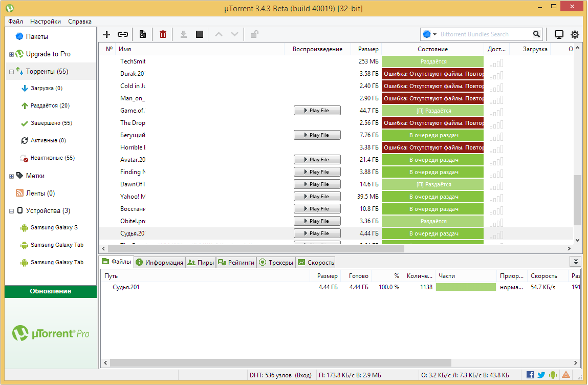588x385 pixels.
Task: Click the Add Torrent plus icon
Action: (107, 34)
